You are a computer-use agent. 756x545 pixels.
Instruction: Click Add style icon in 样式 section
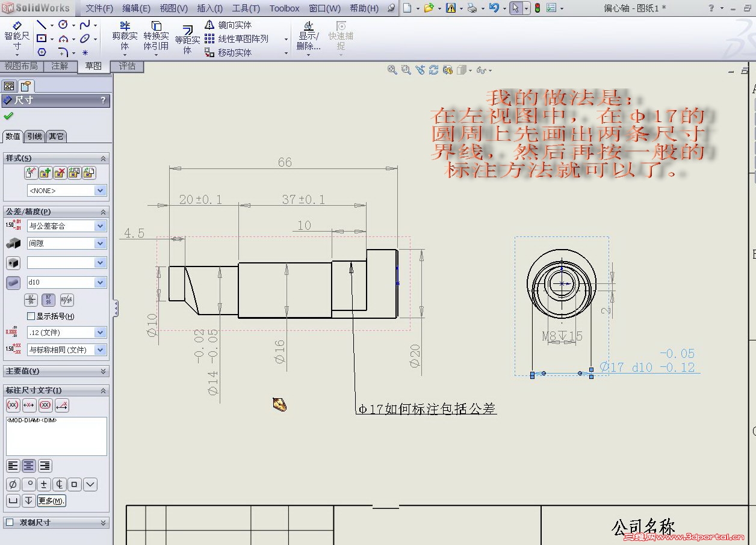[46, 173]
